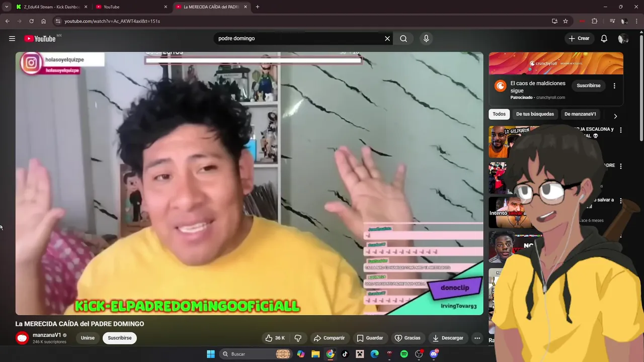This screenshot has height=362, width=644.
Task: Open the Crunchyroll ad options menu
Action: 614,86
